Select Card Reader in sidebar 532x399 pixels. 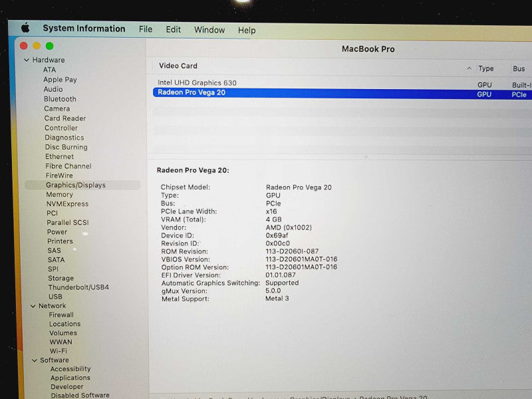[65, 118]
